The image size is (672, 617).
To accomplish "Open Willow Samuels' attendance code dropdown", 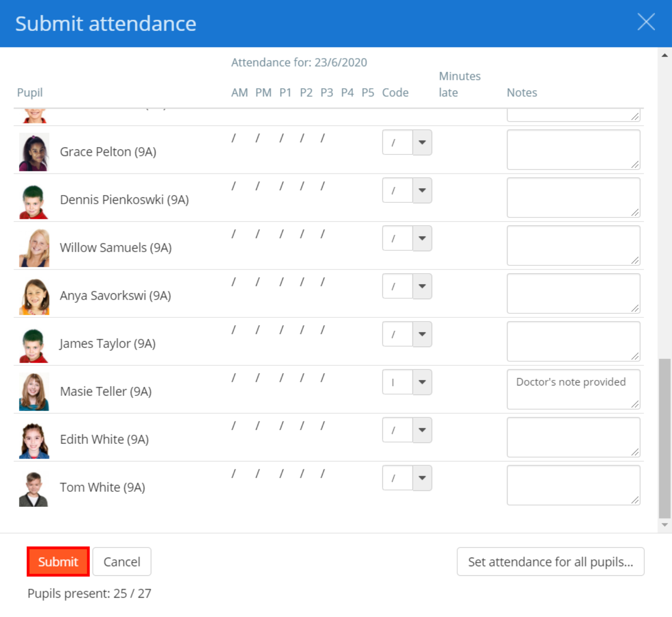I will tap(421, 238).
